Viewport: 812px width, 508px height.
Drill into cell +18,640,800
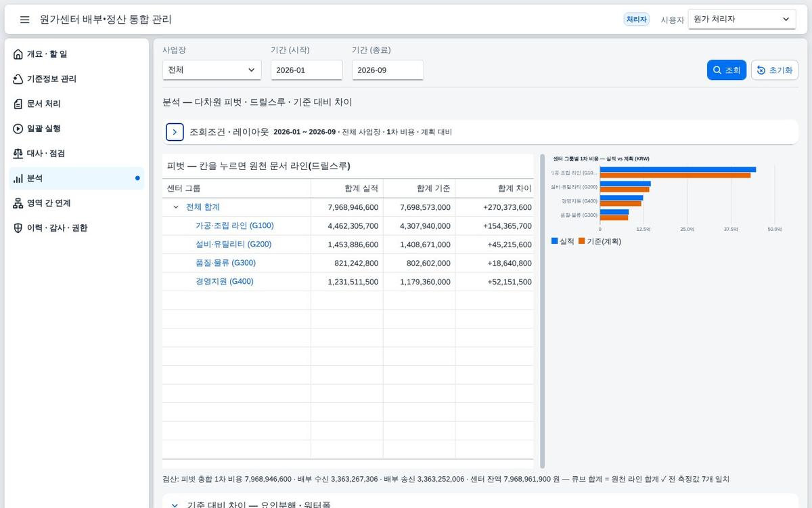(x=495, y=263)
